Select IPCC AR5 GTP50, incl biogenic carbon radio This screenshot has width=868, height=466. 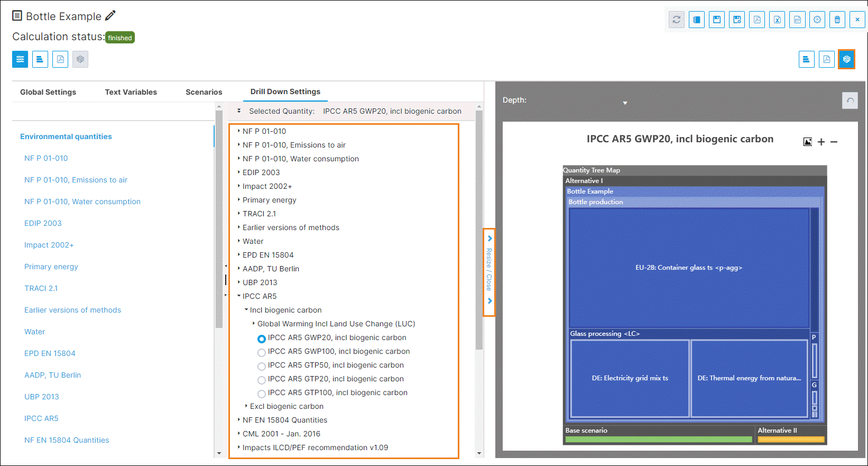pos(262,366)
